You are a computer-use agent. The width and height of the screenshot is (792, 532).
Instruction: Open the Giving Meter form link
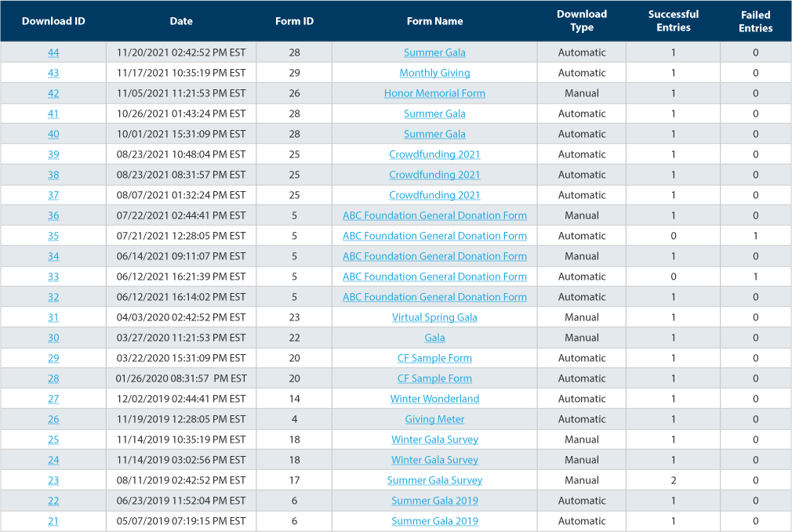coord(434,419)
